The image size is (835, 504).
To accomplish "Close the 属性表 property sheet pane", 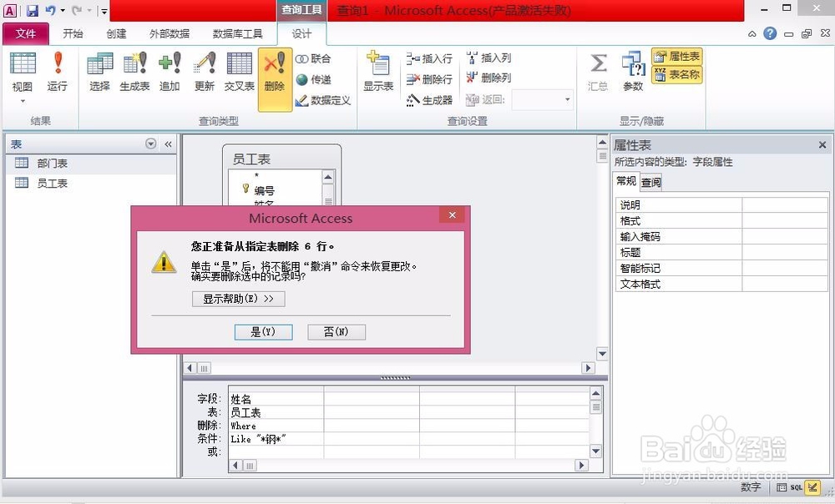I will tap(822, 144).
